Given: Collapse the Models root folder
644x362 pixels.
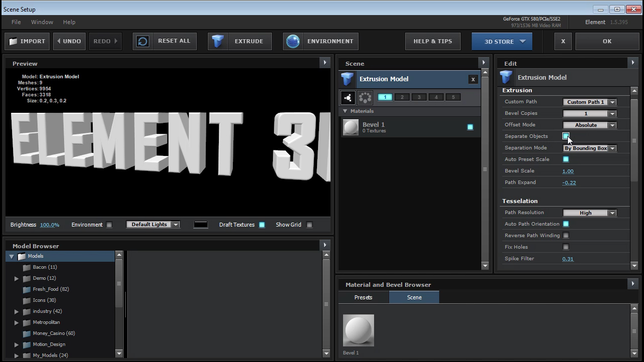Looking at the screenshot, I should coord(12,256).
